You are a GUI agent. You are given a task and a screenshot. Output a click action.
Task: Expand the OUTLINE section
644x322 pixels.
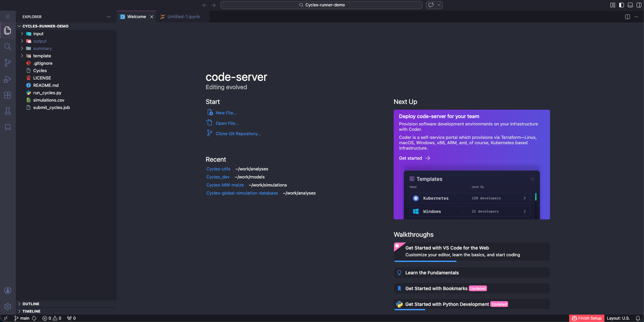(x=66, y=304)
